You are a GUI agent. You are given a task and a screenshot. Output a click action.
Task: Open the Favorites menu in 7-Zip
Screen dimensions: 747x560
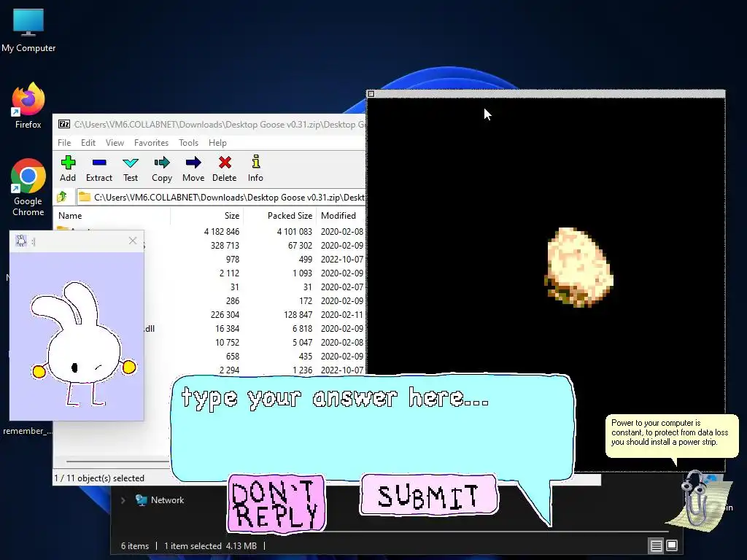152,143
